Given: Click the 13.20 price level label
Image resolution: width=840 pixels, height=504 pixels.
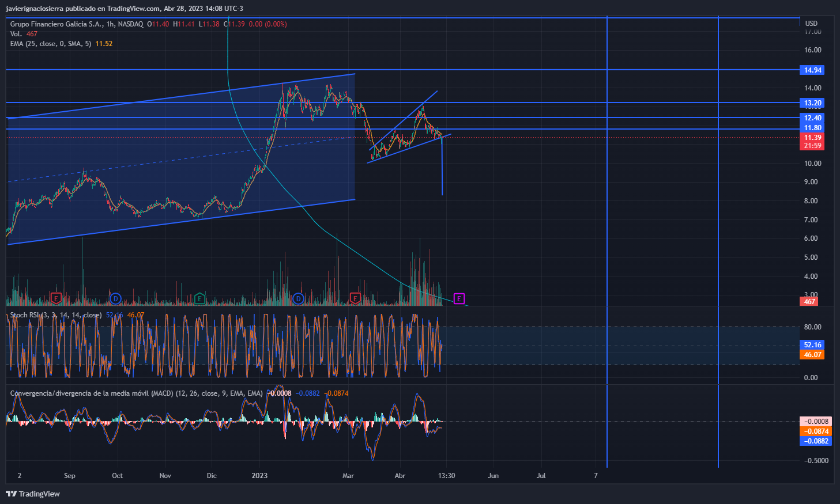Looking at the screenshot, I should (812, 103).
